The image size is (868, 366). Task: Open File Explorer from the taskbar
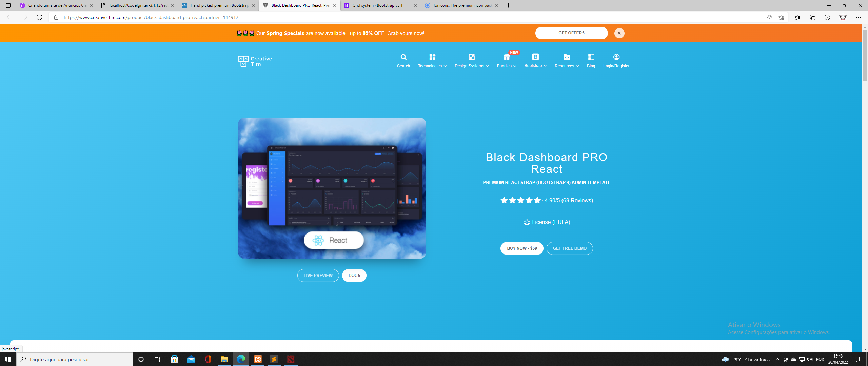click(x=224, y=359)
